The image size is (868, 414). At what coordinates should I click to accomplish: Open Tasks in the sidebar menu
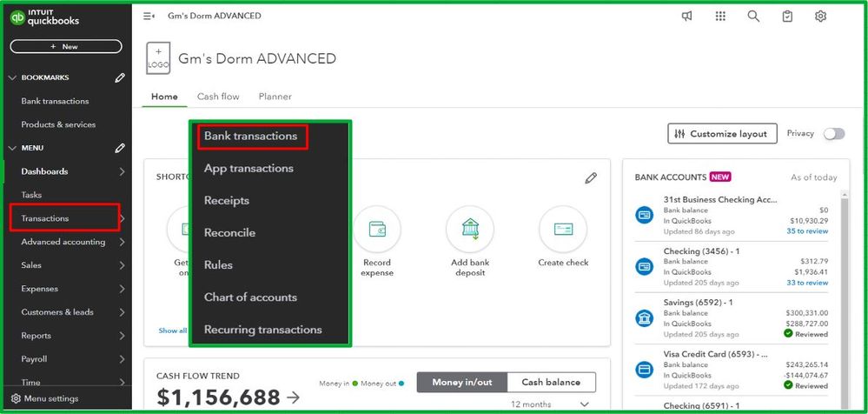tap(31, 195)
